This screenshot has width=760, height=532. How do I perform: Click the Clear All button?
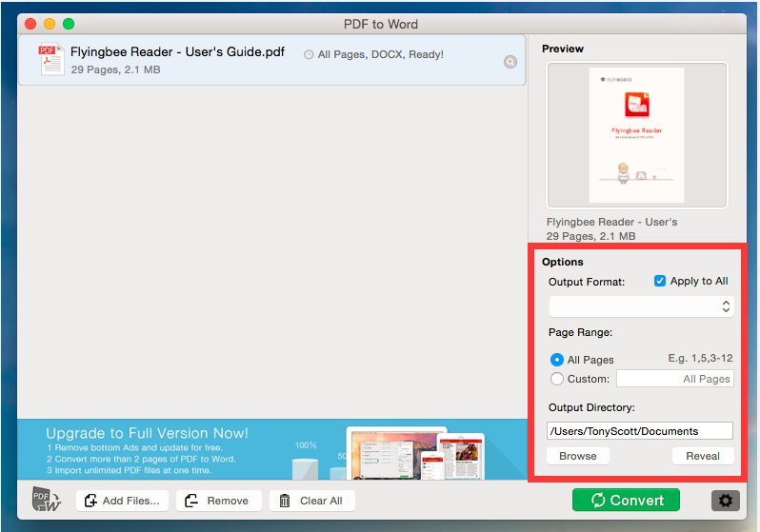(x=312, y=501)
